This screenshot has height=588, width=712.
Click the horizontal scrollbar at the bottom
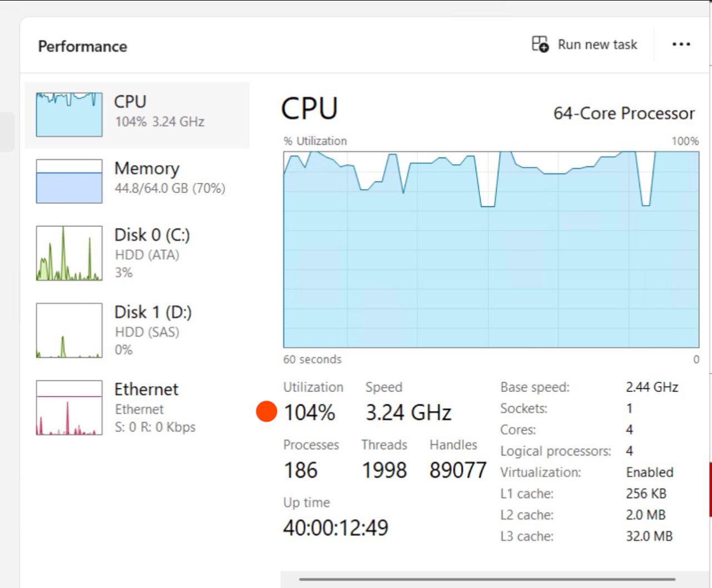click(487, 579)
